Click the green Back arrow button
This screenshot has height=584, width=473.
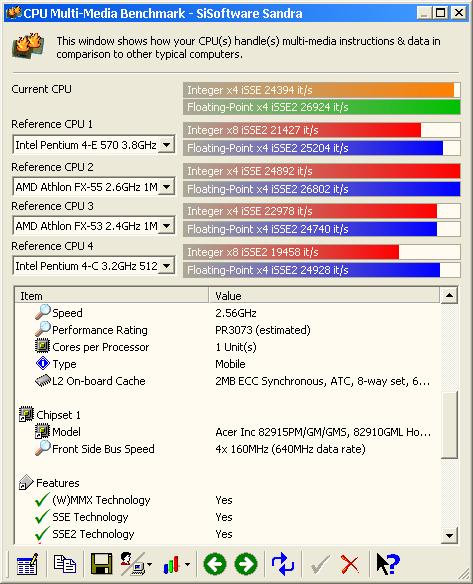point(215,564)
